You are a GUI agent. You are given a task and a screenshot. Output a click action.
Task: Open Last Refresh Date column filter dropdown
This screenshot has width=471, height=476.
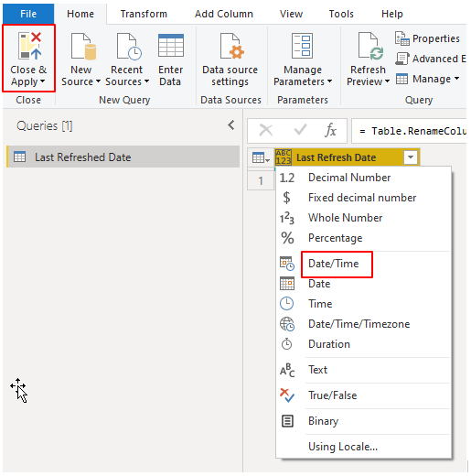[x=411, y=157]
